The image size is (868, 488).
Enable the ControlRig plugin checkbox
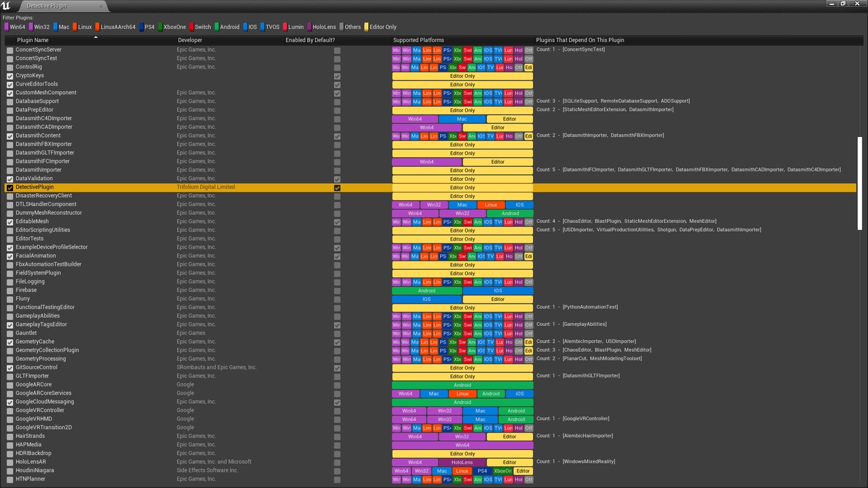pyautogui.click(x=9, y=67)
